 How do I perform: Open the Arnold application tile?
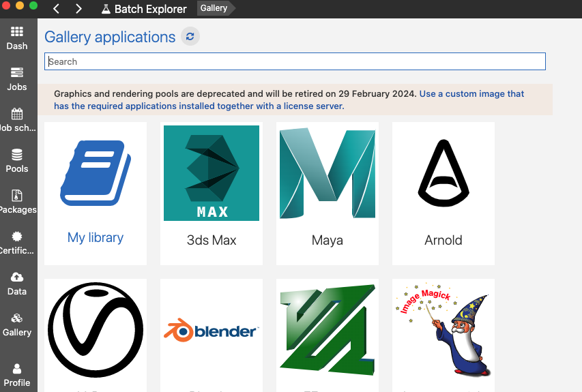coord(443,193)
